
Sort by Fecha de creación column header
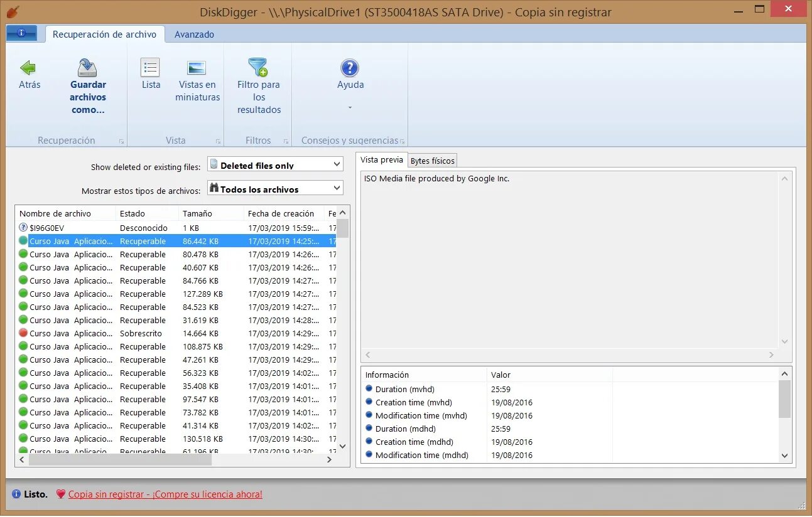tap(284, 213)
